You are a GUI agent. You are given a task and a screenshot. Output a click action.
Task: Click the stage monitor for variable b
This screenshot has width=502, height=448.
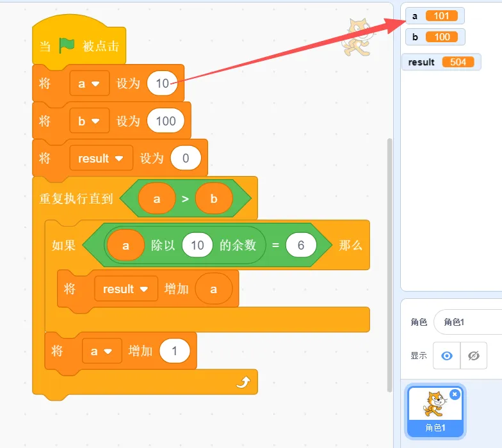tap(435, 37)
